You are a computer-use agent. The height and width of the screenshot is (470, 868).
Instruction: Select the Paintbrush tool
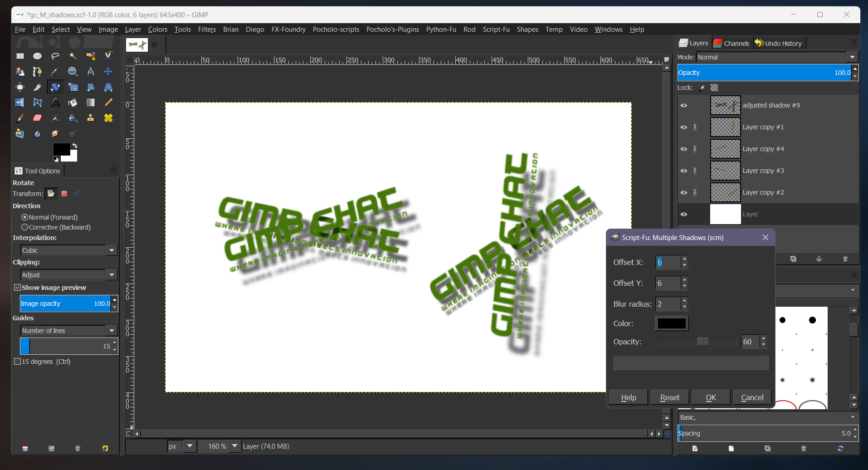click(20, 118)
